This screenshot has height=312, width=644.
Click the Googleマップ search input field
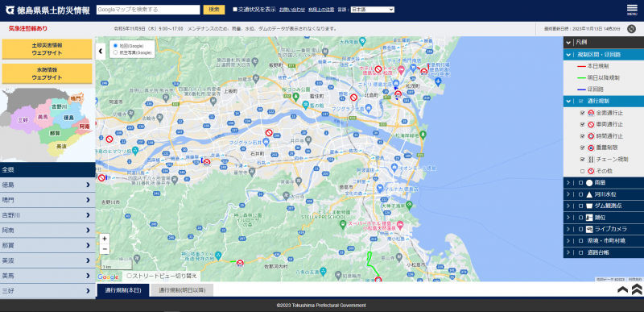tap(148, 10)
